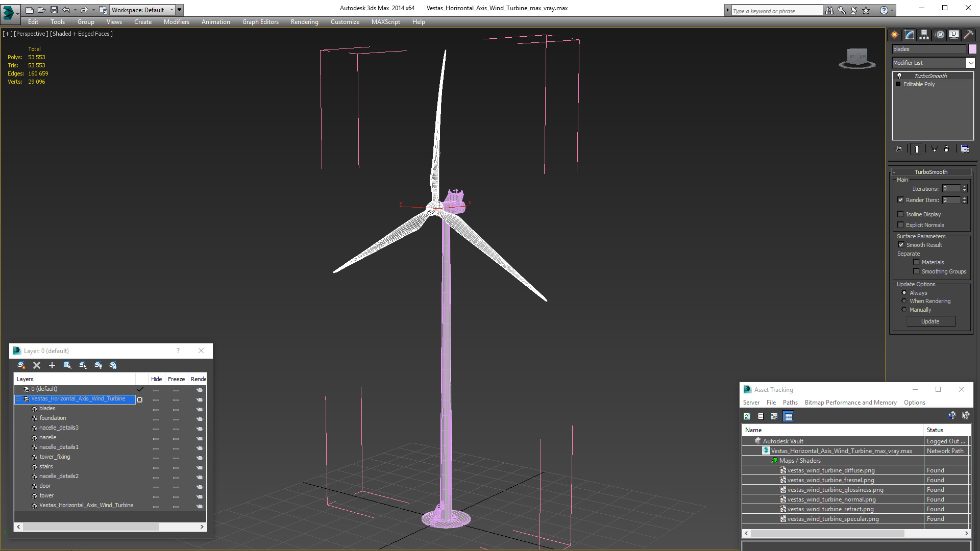Open the Utilities hammer panel tab

click(x=968, y=35)
